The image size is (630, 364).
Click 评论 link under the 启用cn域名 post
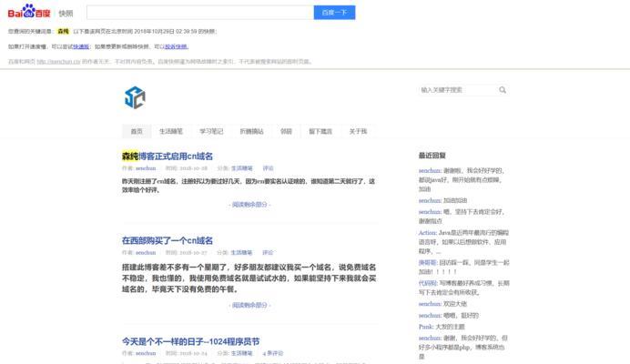(x=268, y=168)
